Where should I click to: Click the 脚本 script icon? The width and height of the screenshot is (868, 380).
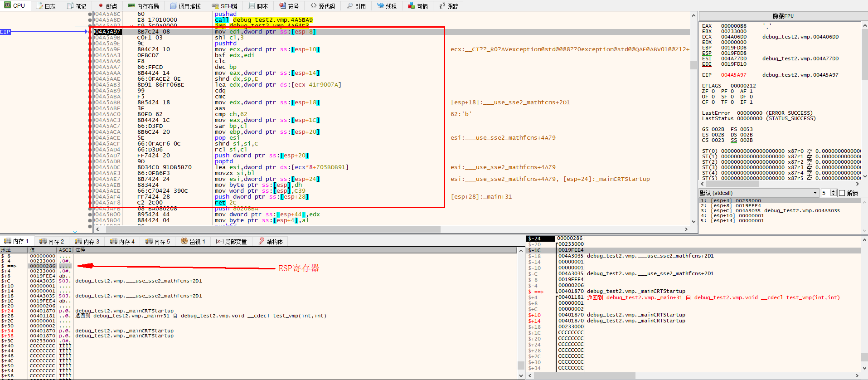252,6
